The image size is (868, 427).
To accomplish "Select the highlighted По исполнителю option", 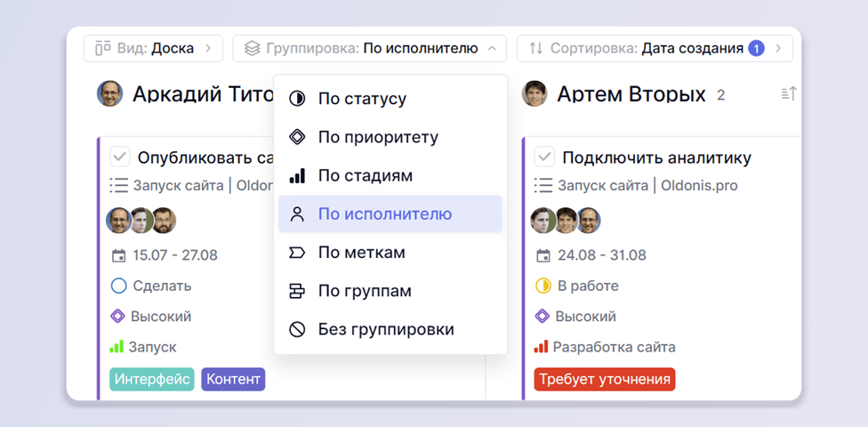I will click(390, 214).
